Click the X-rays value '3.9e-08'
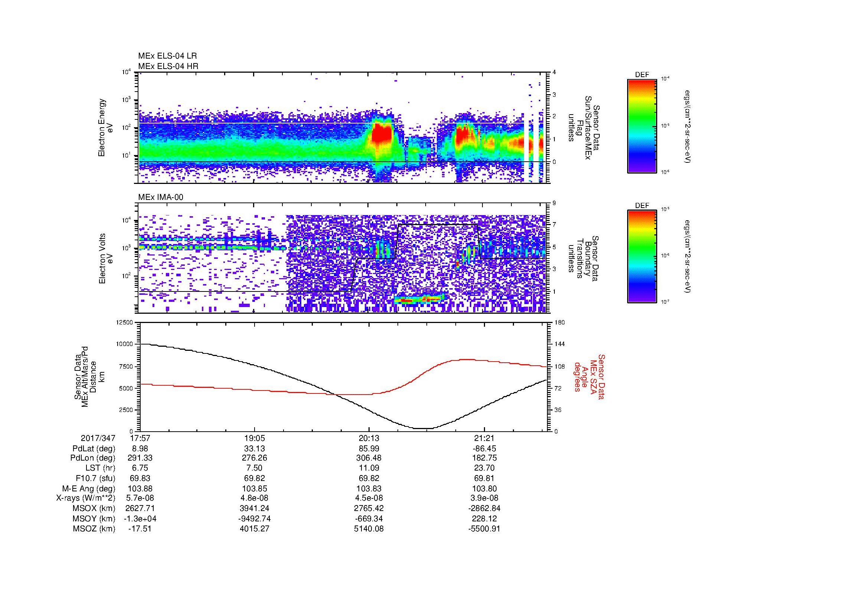This screenshot has height=613, width=868. tap(484, 498)
